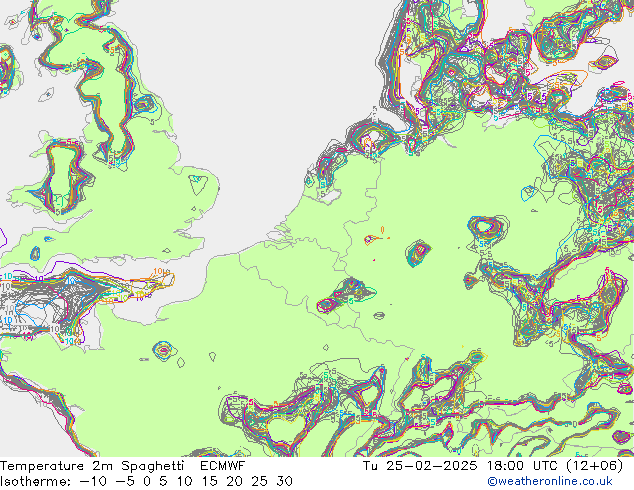Click the 'Isotherme: -10 -5 0 5 10 15 20 25 30' legend

[146, 481]
